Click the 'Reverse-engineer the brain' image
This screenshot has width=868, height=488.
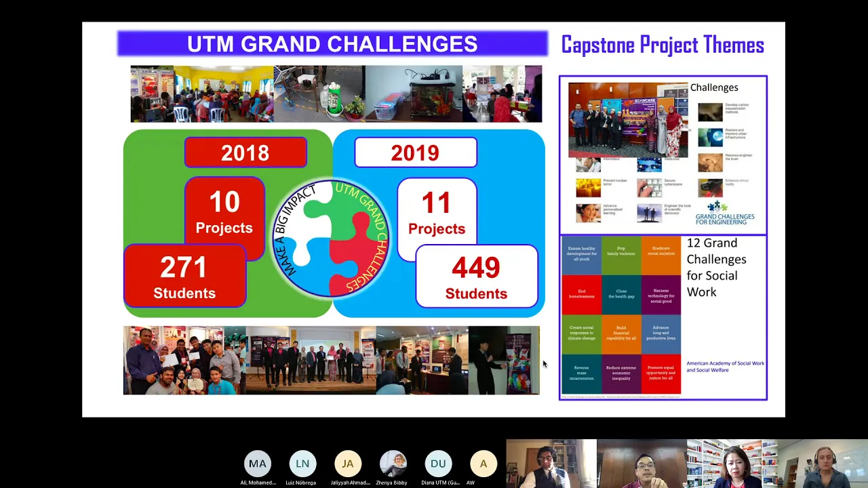click(711, 162)
